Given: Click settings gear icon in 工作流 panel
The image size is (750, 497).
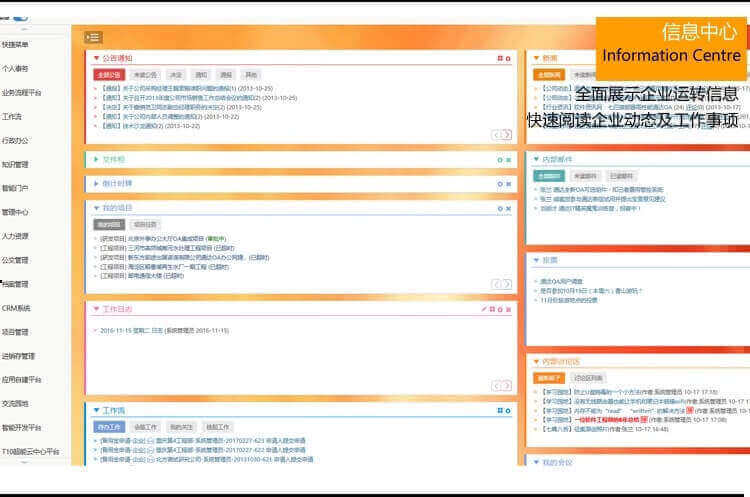Looking at the screenshot, I should (508, 410).
